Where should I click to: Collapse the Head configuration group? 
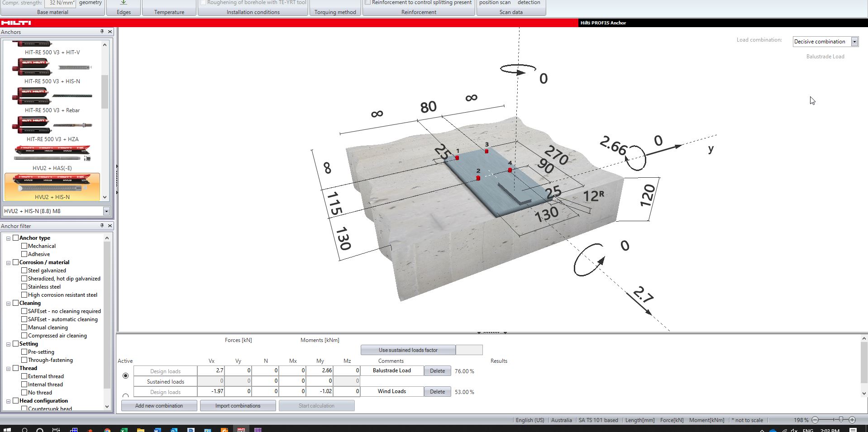click(x=8, y=401)
